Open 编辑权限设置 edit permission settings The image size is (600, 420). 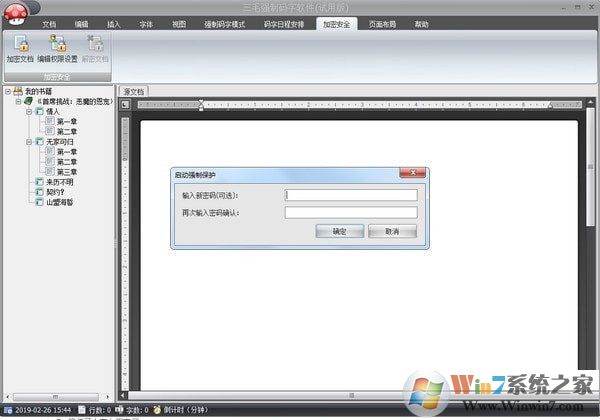[x=58, y=43]
